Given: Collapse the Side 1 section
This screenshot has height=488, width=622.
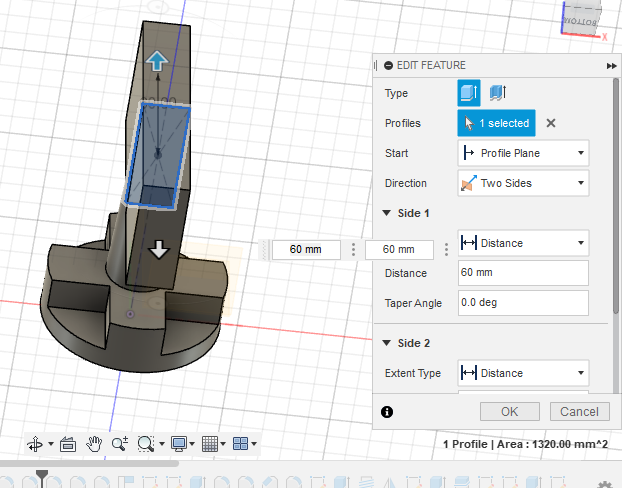Looking at the screenshot, I should click(387, 213).
